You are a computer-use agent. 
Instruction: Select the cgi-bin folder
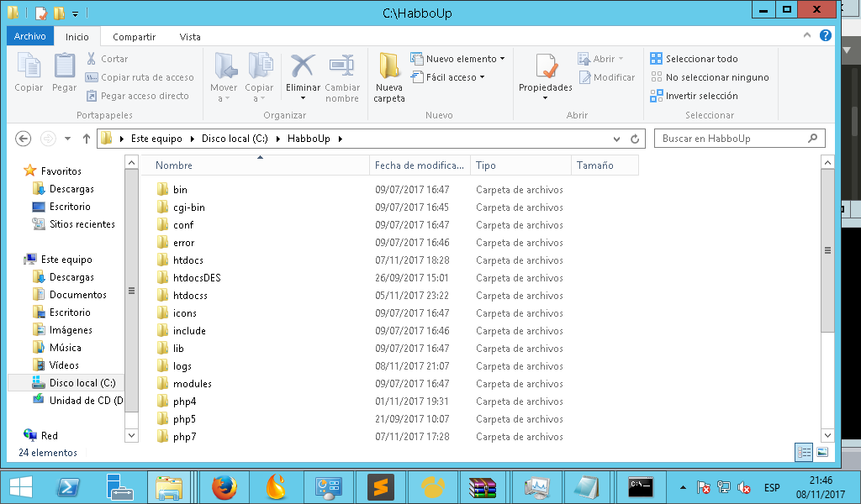click(189, 207)
